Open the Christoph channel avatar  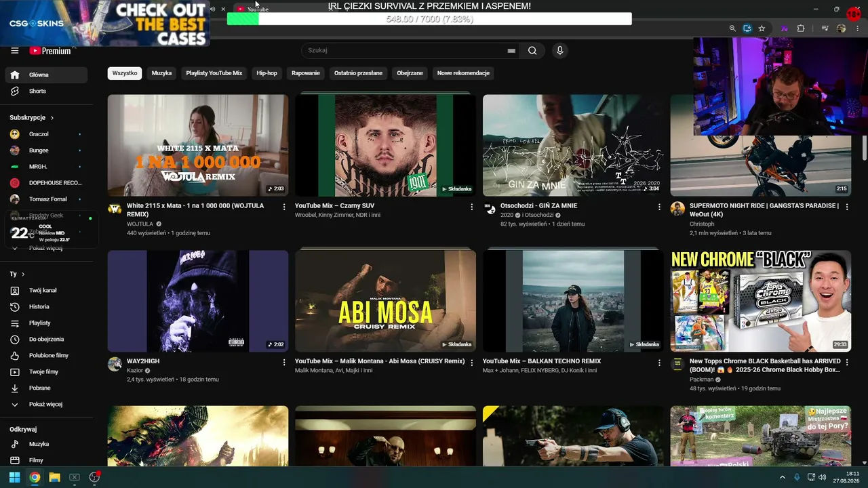tap(677, 209)
